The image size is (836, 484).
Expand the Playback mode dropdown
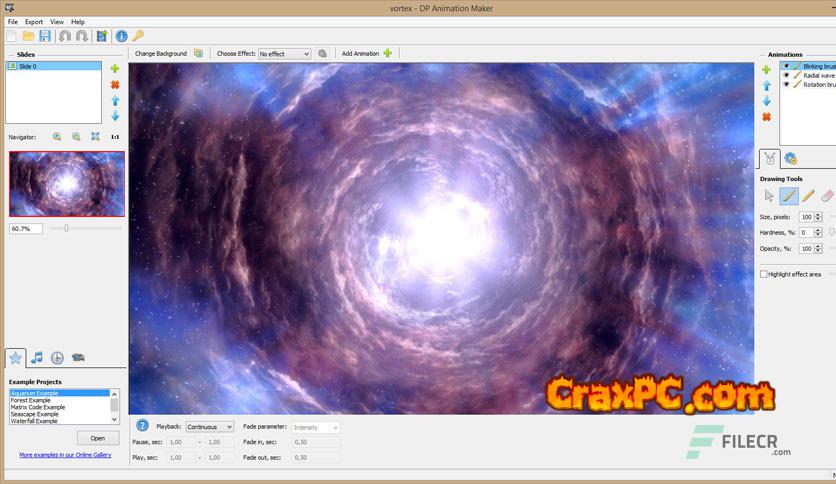tap(210, 427)
